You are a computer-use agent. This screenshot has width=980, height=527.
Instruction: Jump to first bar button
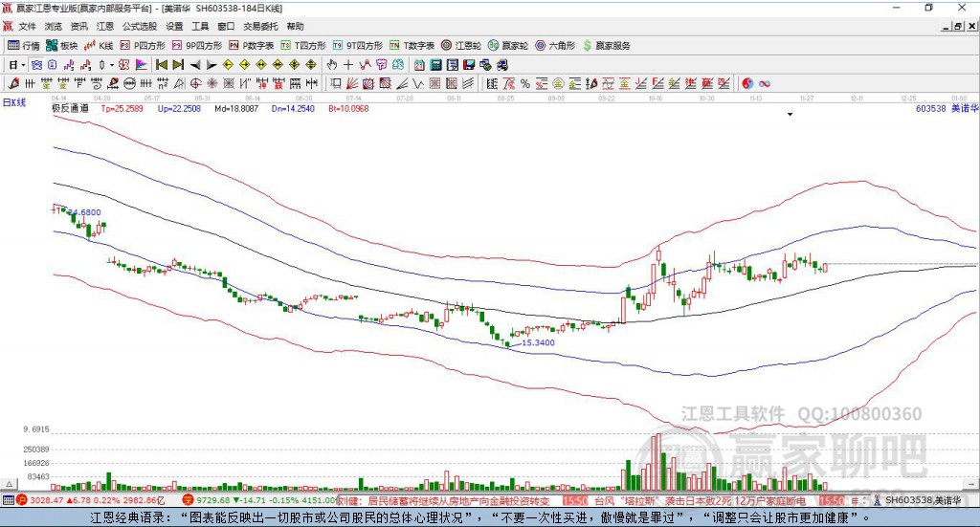pyautogui.click(x=161, y=65)
